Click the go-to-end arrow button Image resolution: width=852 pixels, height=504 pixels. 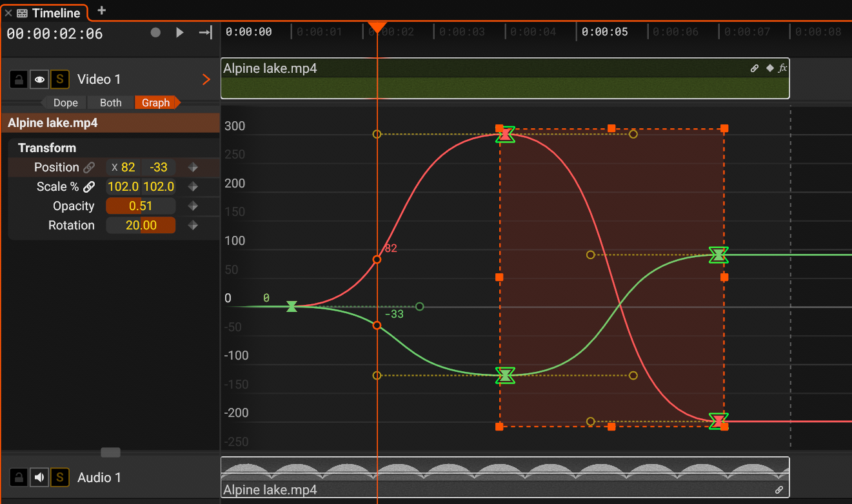[205, 32]
